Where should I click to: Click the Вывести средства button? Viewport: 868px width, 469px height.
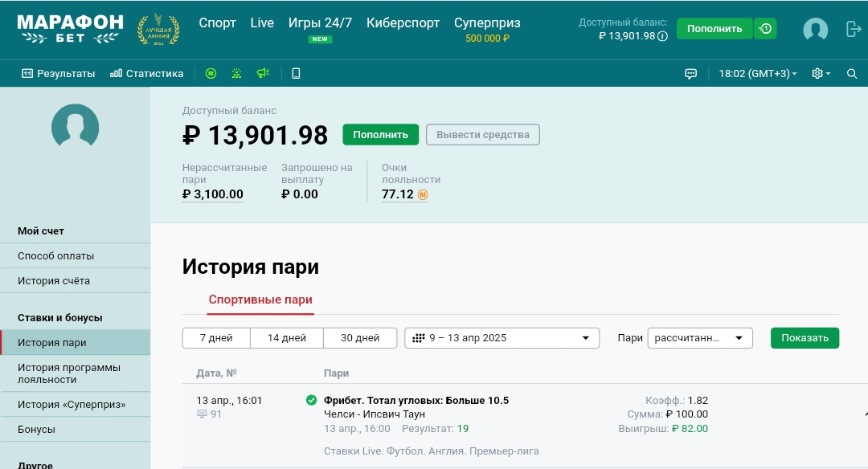tap(482, 135)
